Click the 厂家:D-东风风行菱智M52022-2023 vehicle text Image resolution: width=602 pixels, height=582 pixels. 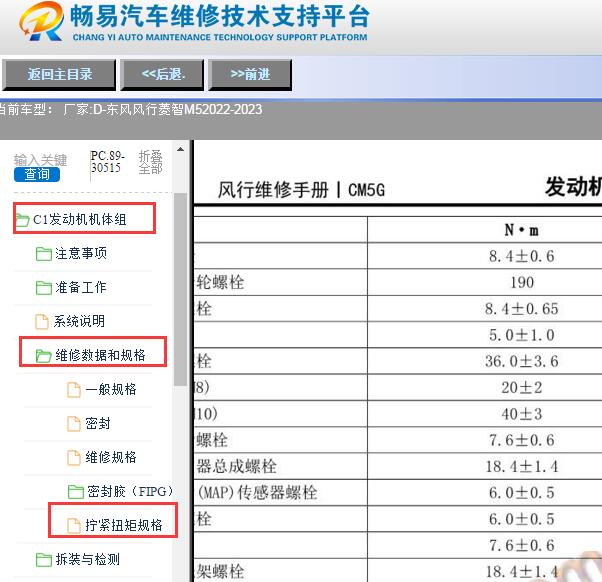coord(163,110)
